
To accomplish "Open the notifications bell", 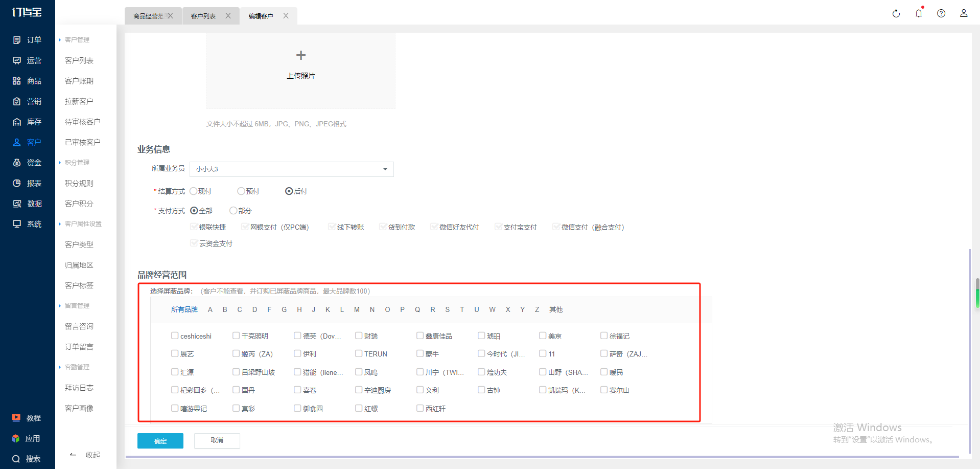I will (x=918, y=14).
